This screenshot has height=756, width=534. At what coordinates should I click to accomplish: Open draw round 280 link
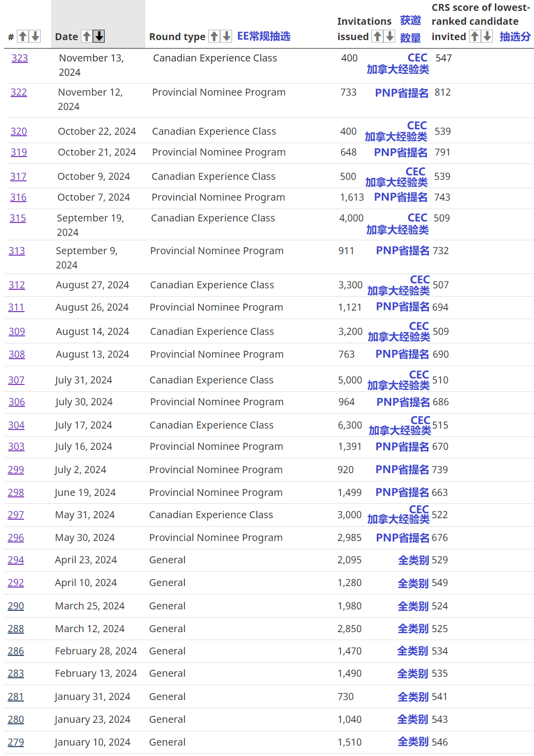coord(16,719)
